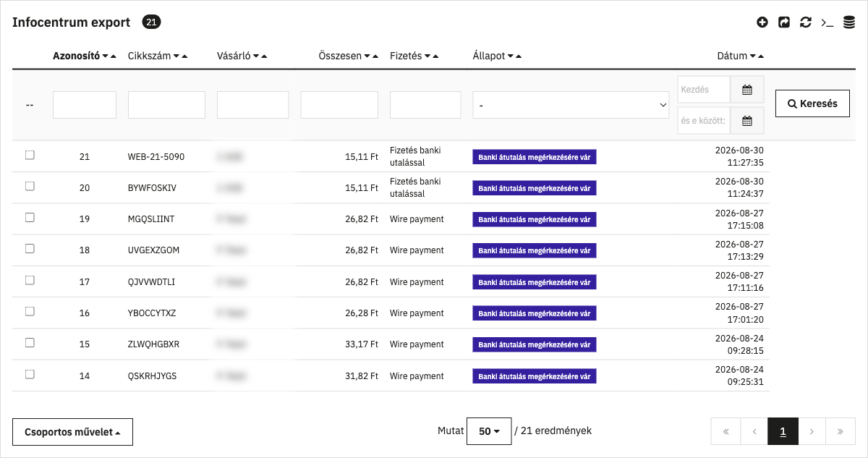
Task: Open calendar for 'és e között' end date
Action: (x=747, y=121)
